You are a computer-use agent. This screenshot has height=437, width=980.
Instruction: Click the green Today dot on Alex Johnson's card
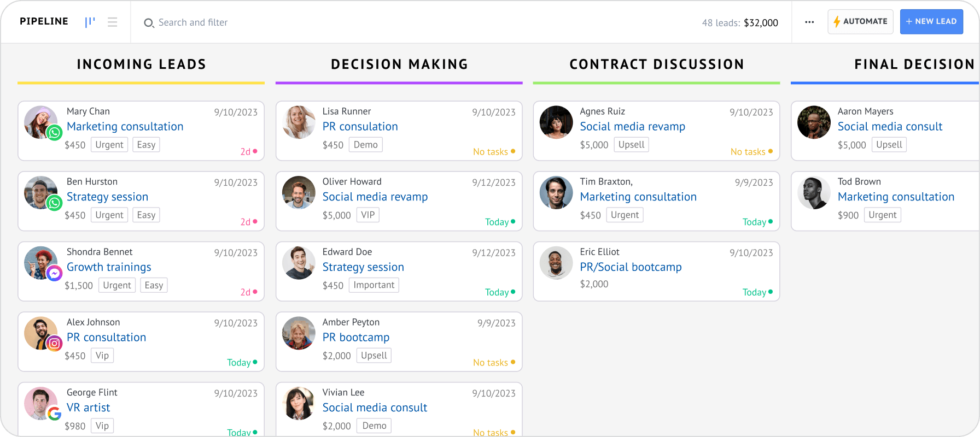click(256, 362)
